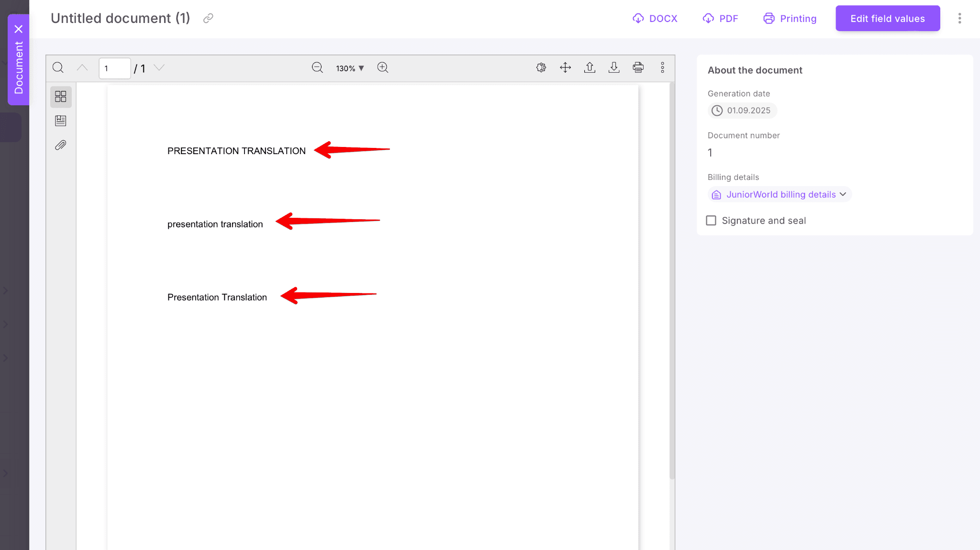Click the viewer download icon

[614, 67]
